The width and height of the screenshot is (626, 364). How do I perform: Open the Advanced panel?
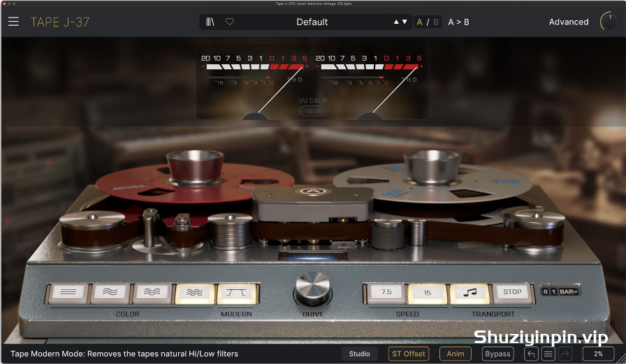(569, 22)
